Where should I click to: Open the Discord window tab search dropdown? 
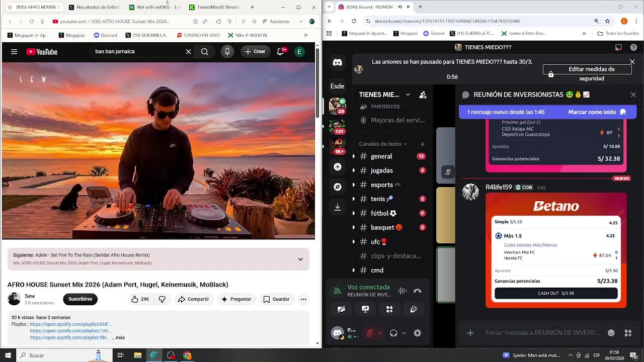pos(329,7)
